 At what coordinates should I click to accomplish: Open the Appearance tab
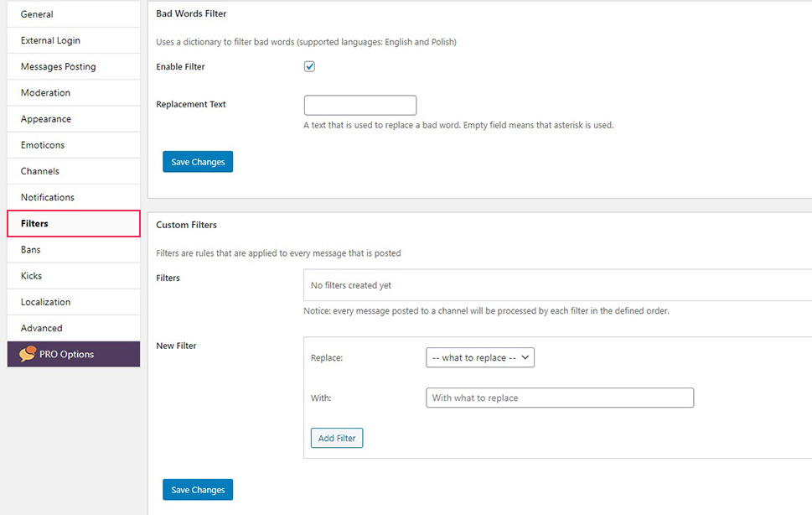pos(74,118)
